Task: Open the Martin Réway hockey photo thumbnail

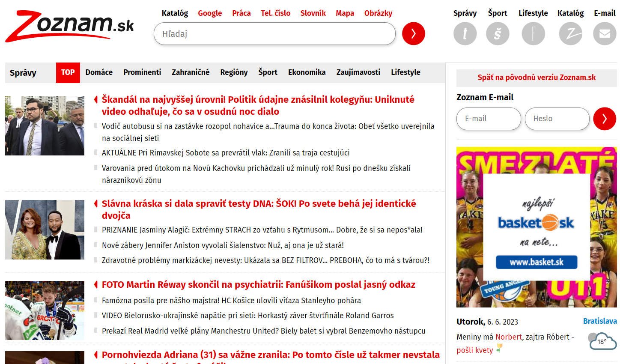Action: pyautogui.click(x=45, y=310)
